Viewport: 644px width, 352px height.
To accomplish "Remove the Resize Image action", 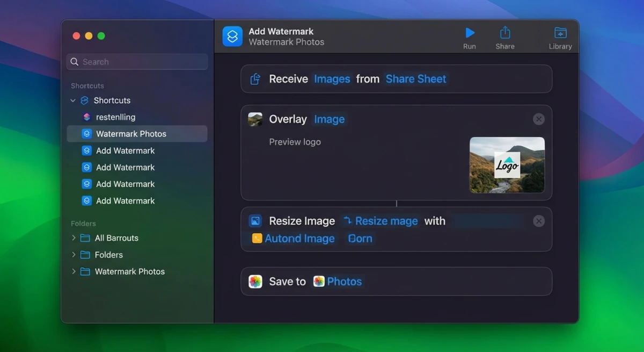I will pos(539,221).
